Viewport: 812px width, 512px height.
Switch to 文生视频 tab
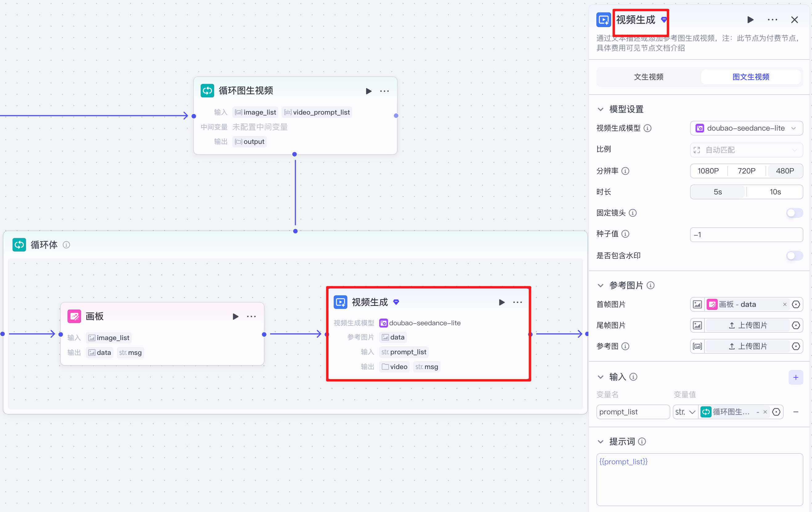pyautogui.click(x=648, y=77)
